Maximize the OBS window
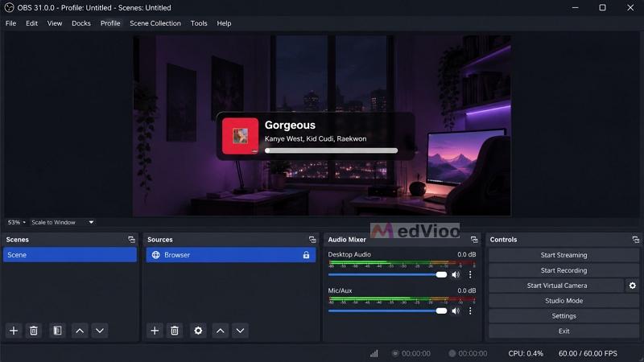Image resolution: width=644 pixels, height=362 pixels. [x=602, y=7]
